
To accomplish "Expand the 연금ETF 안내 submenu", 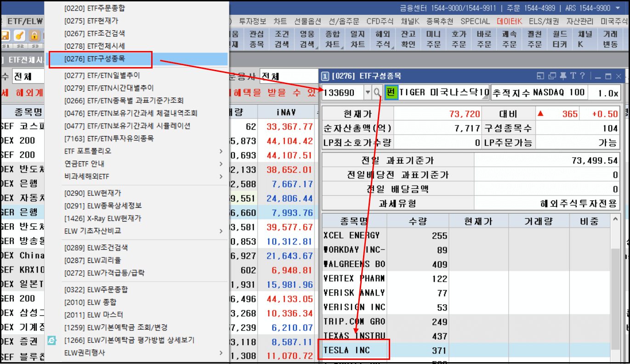I will coord(221,164).
